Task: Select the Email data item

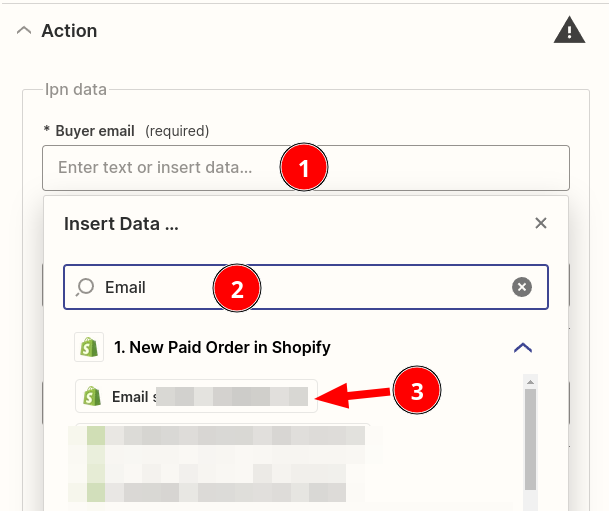Action: pyautogui.click(x=196, y=396)
